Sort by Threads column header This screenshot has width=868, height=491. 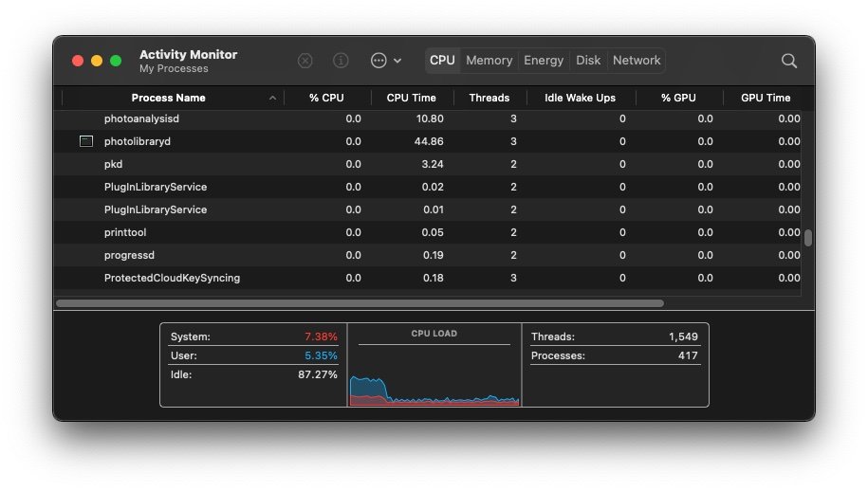coord(489,98)
